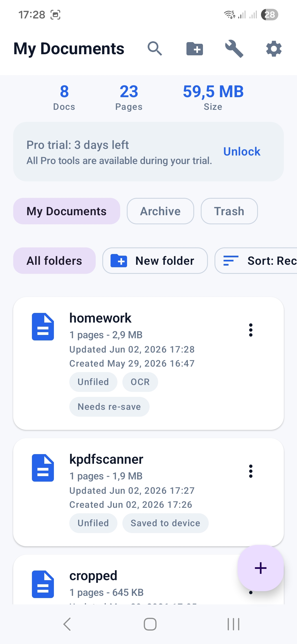Tap the plus floating add button
The width and height of the screenshot is (297, 644).
click(261, 568)
